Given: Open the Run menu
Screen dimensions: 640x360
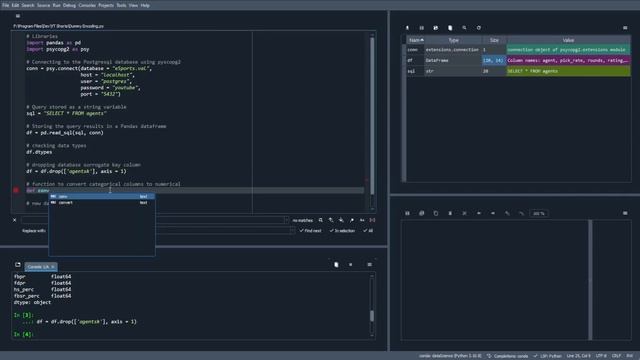Looking at the screenshot, I should pyautogui.click(x=57, y=5).
